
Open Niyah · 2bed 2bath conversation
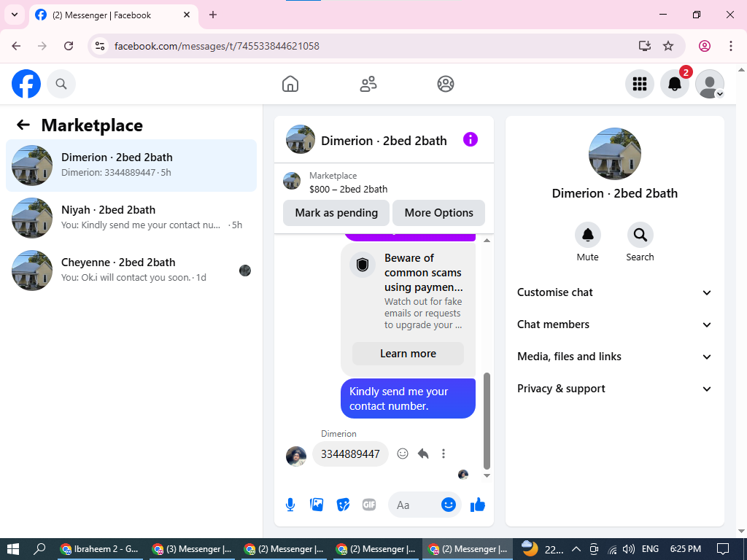pyautogui.click(x=131, y=217)
